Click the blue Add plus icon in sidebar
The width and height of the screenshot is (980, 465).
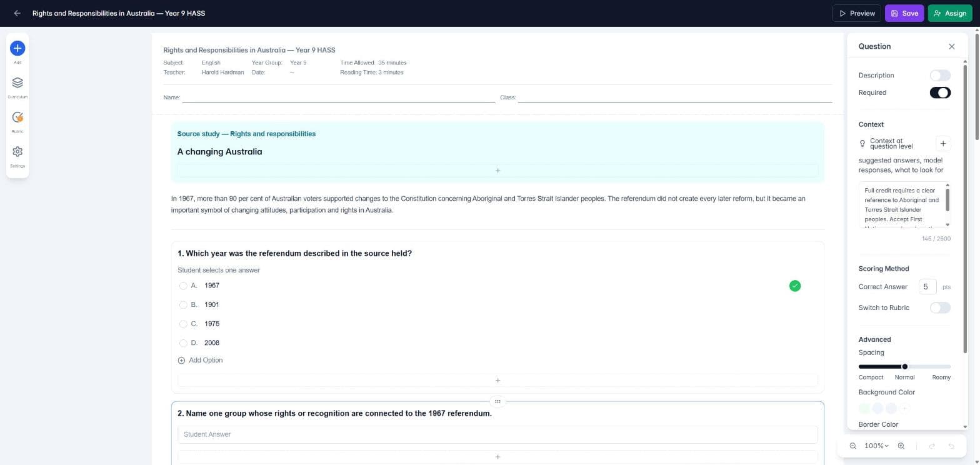17,48
